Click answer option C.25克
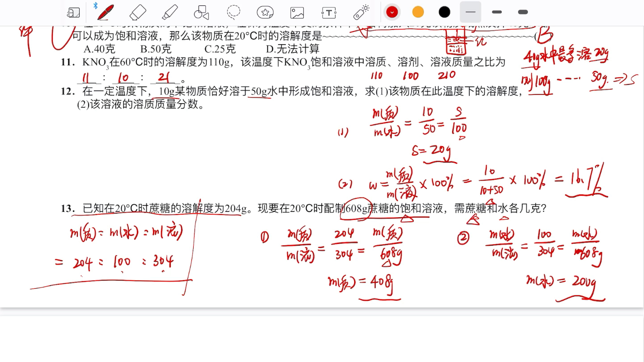The image size is (644, 362). [x=220, y=49]
